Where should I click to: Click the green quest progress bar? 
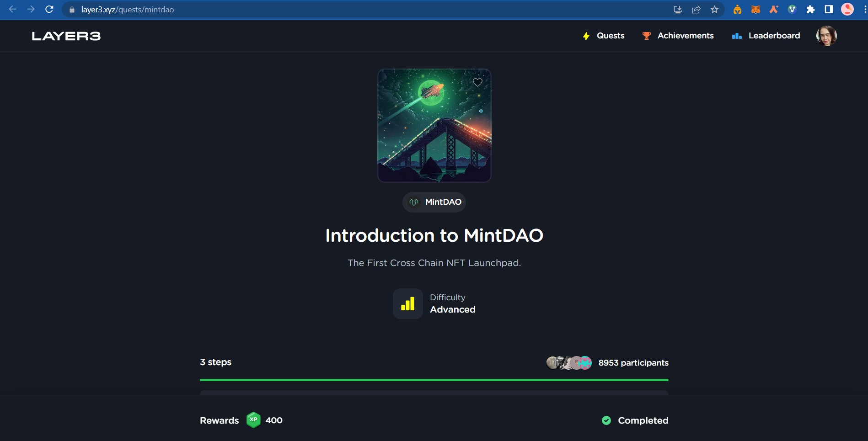click(x=434, y=380)
